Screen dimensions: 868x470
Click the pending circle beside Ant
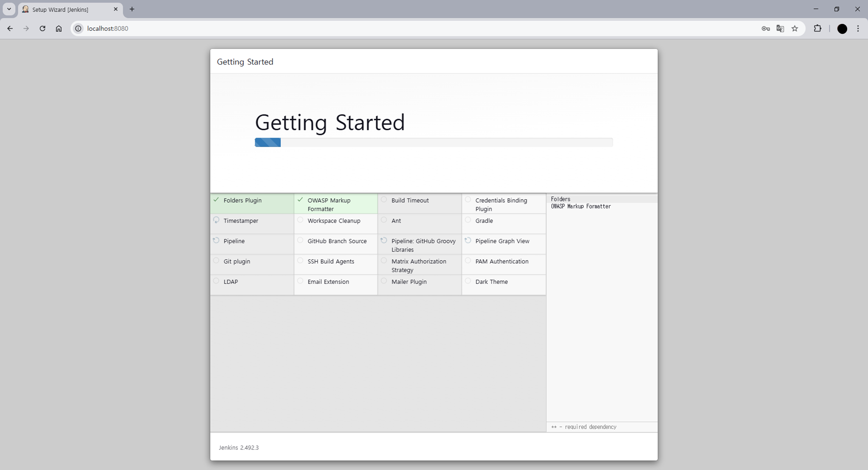[384, 220]
